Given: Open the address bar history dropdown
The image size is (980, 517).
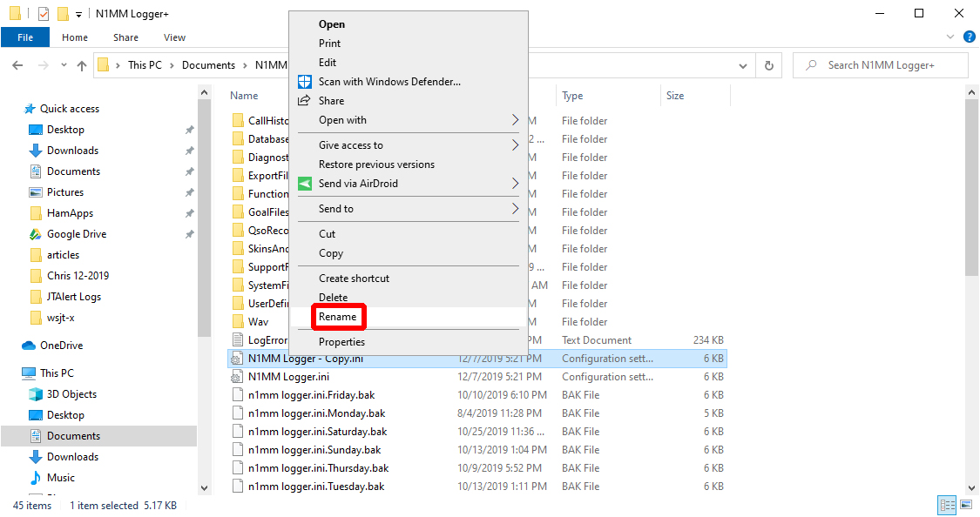Looking at the screenshot, I should click(x=742, y=65).
